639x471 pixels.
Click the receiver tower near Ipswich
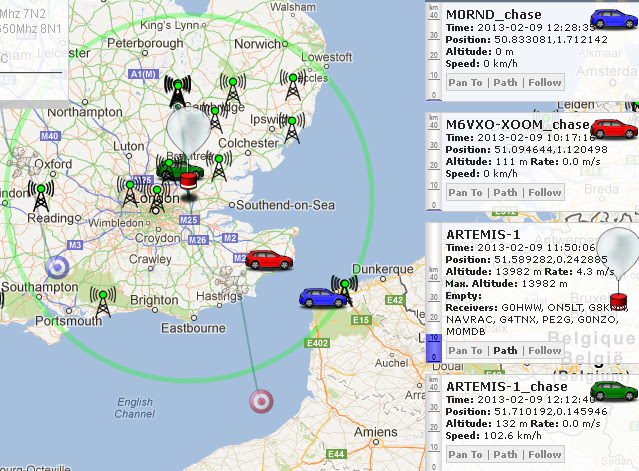point(292,128)
